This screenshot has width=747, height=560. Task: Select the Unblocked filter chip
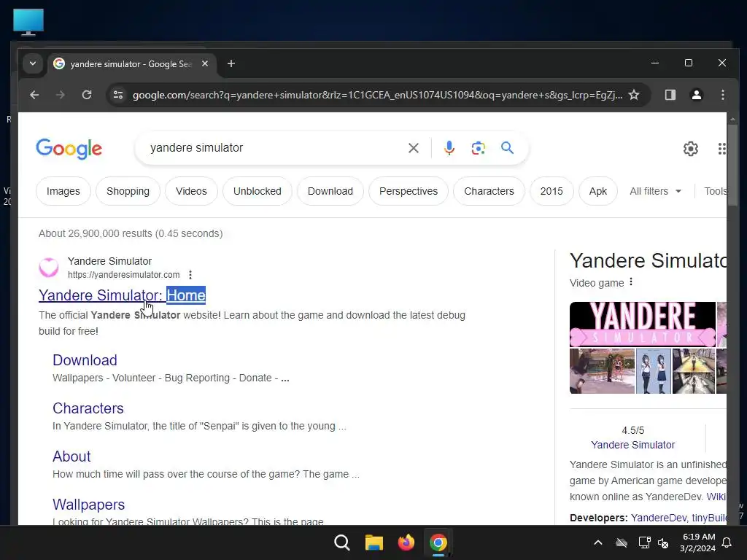click(x=258, y=191)
